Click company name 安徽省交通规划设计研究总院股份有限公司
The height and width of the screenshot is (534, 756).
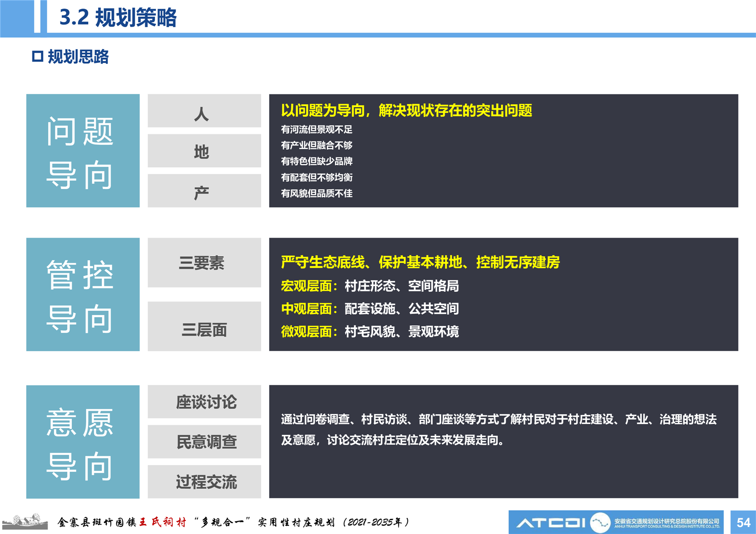667,522
